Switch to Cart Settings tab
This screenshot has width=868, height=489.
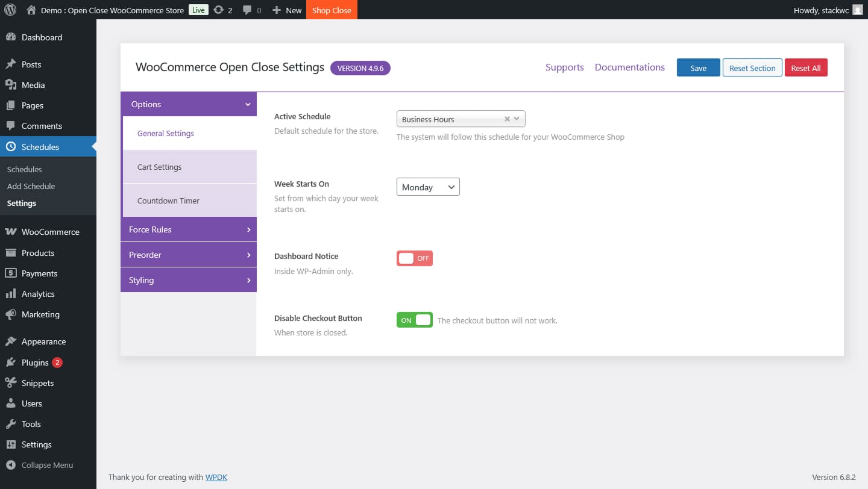pyautogui.click(x=190, y=167)
